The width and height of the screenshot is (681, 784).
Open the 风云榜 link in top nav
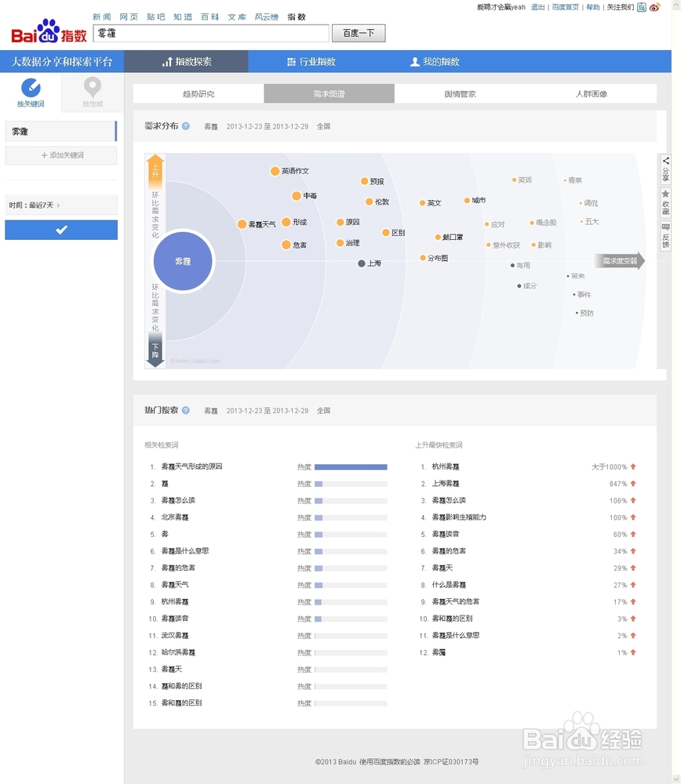point(266,17)
